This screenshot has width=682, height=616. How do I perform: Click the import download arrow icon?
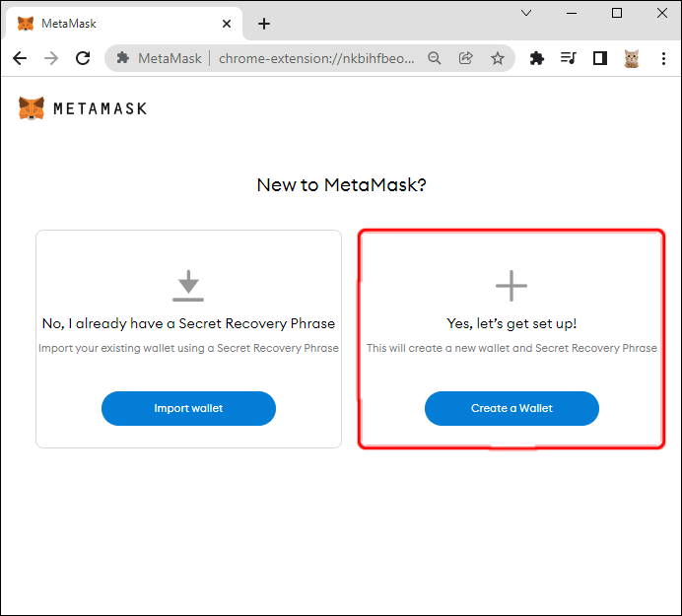[x=188, y=286]
